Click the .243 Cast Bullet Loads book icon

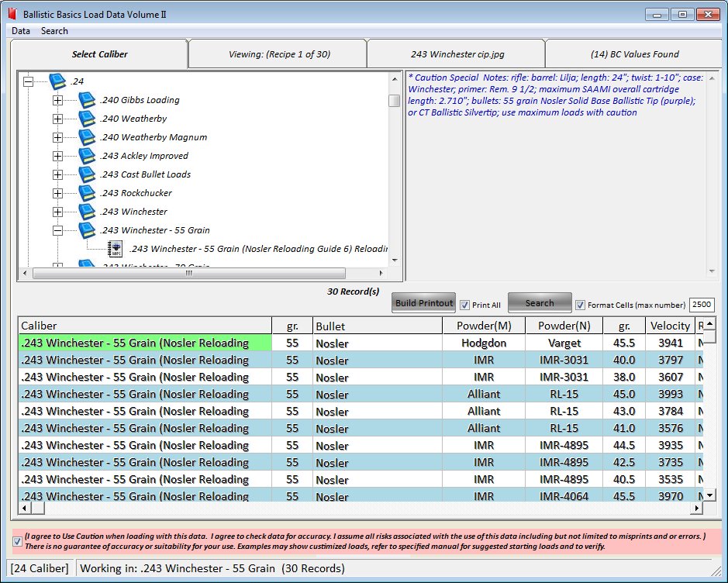point(87,174)
